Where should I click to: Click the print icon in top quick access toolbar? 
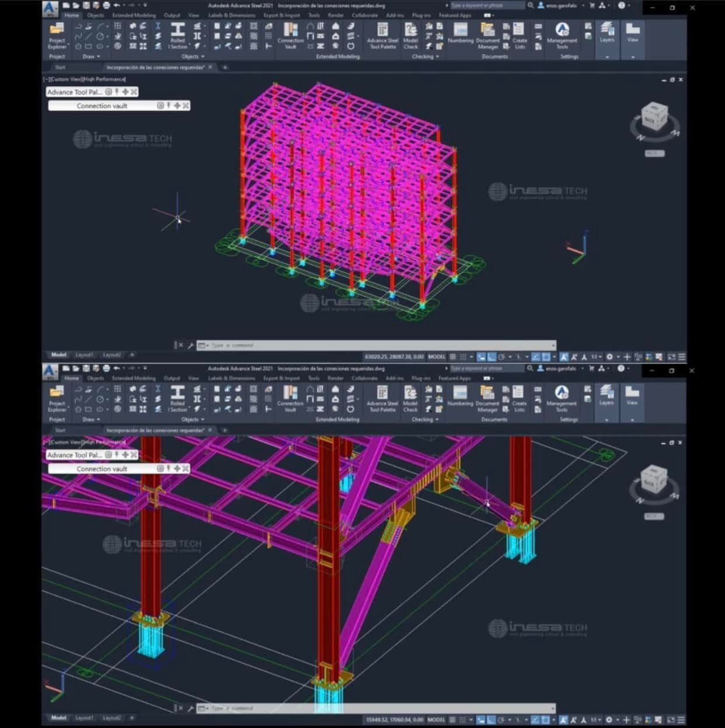[x=106, y=5]
